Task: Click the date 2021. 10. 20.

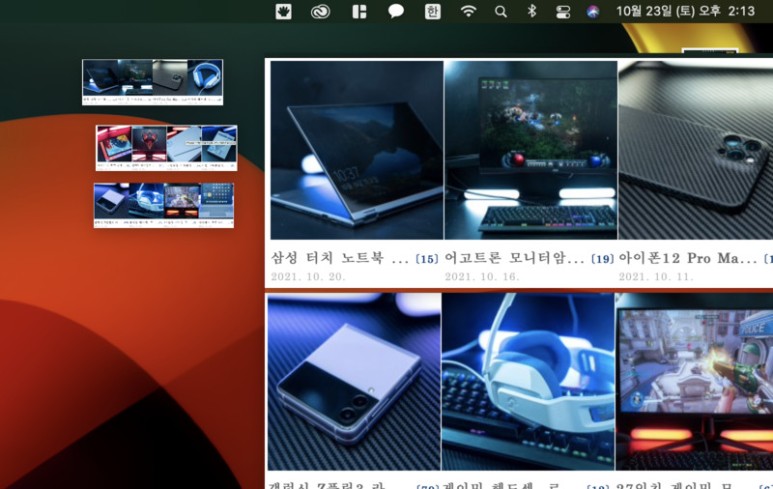Action: pyautogui.click(x=308, y=277)
